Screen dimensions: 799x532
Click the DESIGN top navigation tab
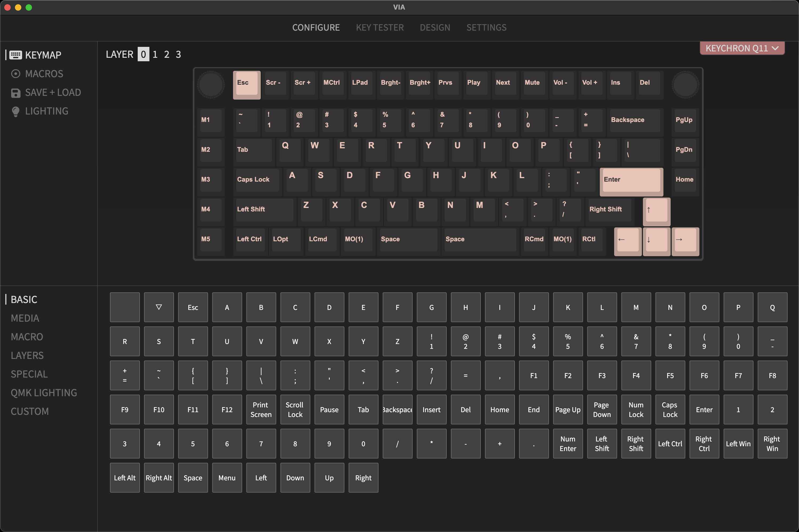[435, 27]
